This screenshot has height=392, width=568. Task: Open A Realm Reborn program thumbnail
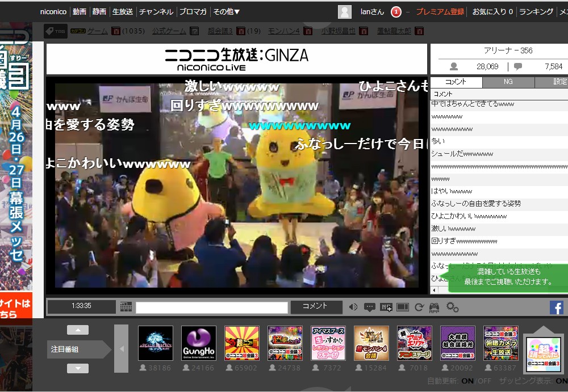[x=156, y=343]
